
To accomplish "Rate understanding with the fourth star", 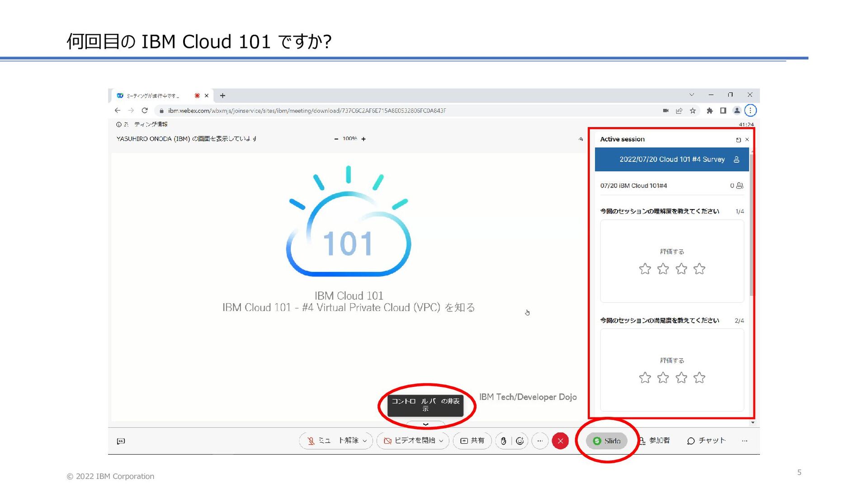I will click(x=699, y=269).
